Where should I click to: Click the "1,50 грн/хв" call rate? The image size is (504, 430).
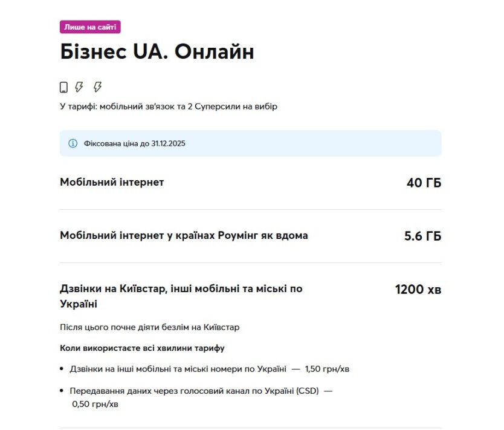click(x=326, y=368)
